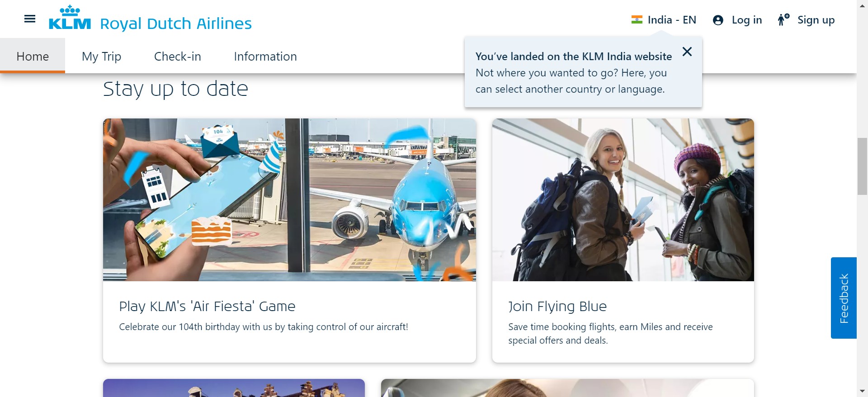Open the Information menu
This screenshot has width=868, height=397.
coord(265,57)
